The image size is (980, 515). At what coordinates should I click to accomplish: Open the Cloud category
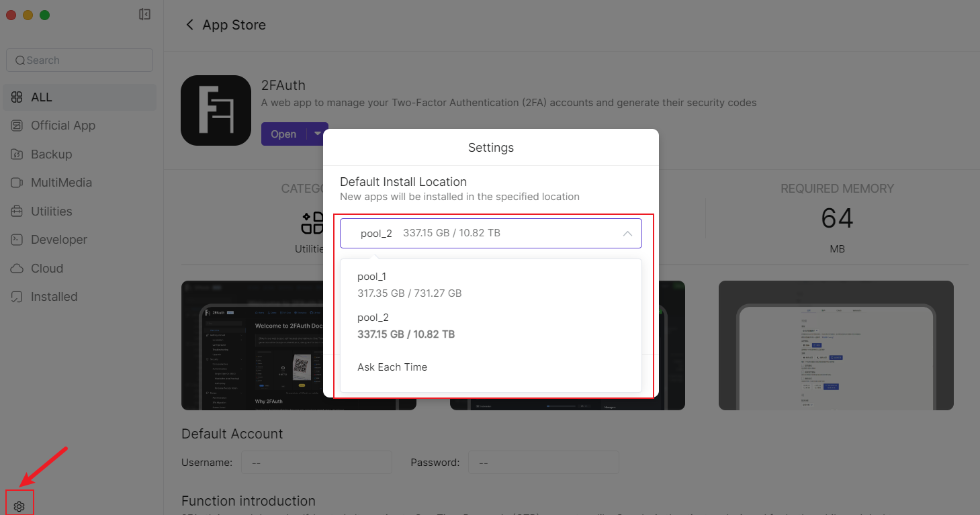pyautogui.click(x=46, y=269)
